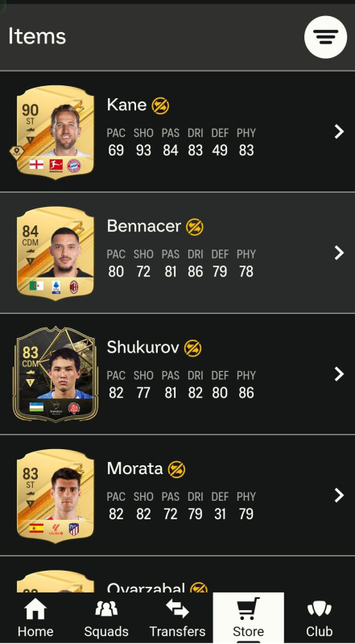Expand Kane item with chevron arrow
This screenshot has height=644, width=355.
pyautogui.click(x=339, y=131)
